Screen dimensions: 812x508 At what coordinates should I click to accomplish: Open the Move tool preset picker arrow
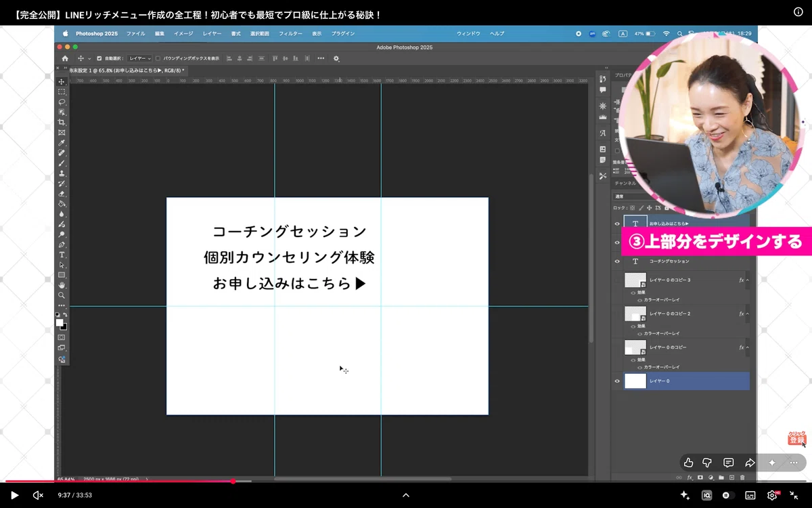point(89,59)
